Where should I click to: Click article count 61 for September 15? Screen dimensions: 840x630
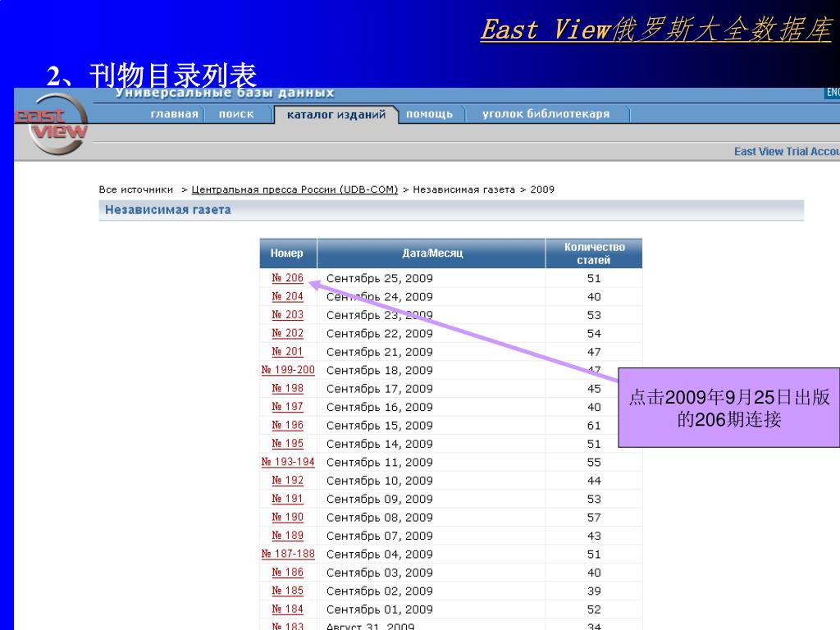click(594, 426)
